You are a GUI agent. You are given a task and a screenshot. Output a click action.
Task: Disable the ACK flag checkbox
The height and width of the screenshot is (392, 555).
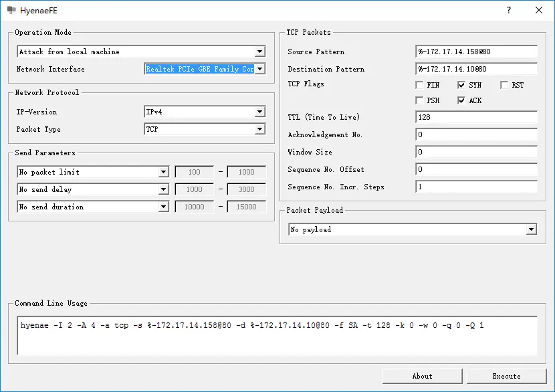tap(460, 100)
